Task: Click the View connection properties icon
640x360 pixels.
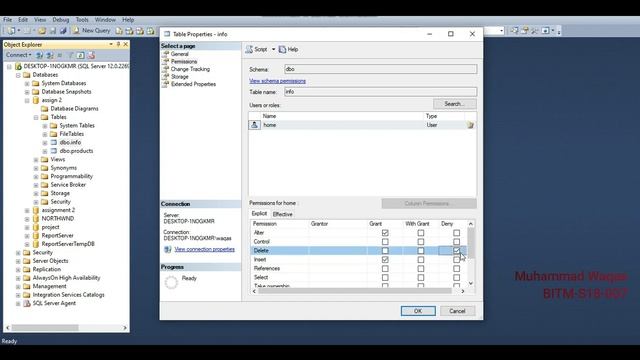Action: (x=167, y=249)
